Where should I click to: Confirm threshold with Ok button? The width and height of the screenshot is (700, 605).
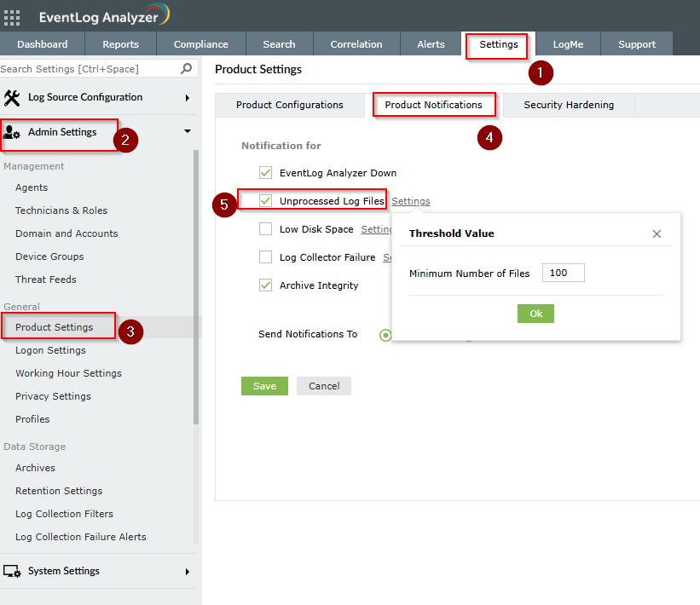(x=535, y=314)
